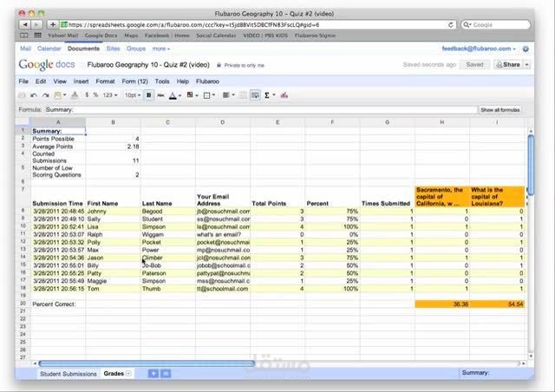Click the add sheet plus button
Screen dimensions: 555x392
click(x=153, y=373)
